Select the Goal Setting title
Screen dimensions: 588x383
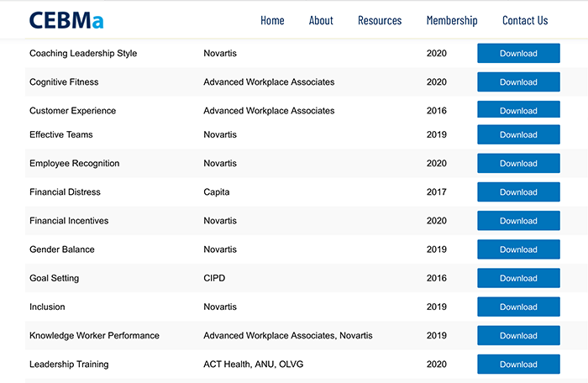[x=55, y=278]
